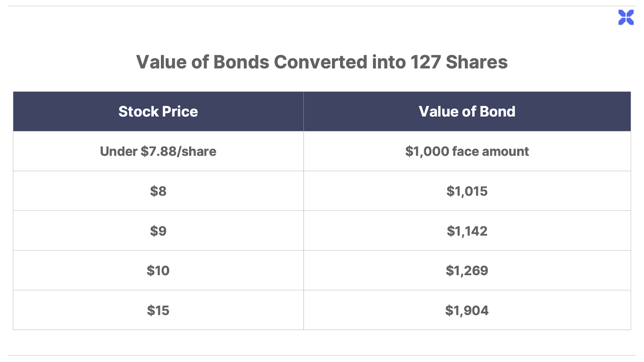
Task: Click the $15 stock price cell
Action: coord(158,310)
